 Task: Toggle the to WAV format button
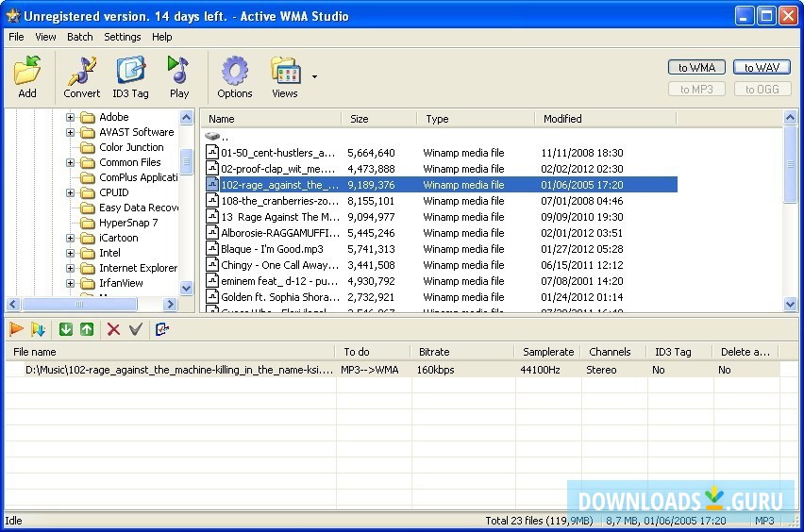[761, 68]
